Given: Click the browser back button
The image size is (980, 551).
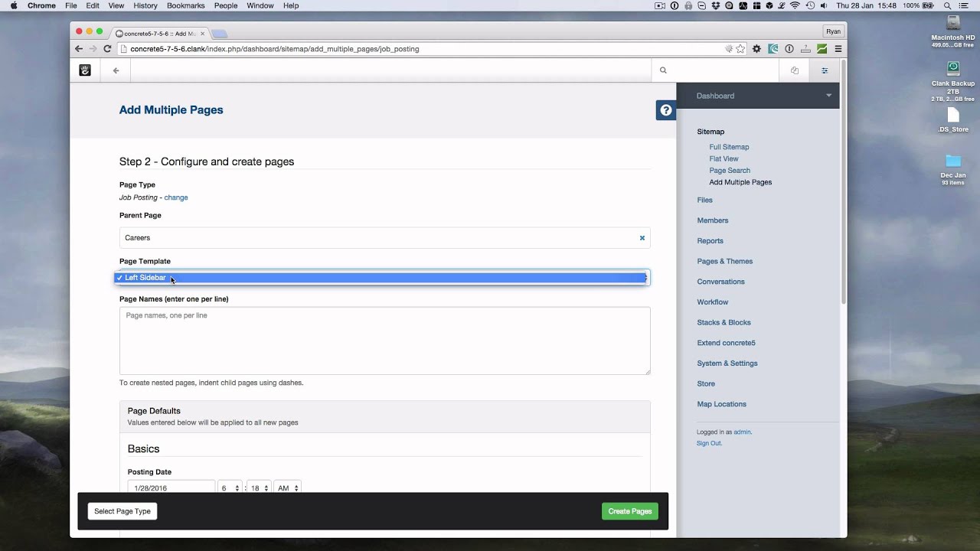Looking at the screenshot, I should click(79, 49).
